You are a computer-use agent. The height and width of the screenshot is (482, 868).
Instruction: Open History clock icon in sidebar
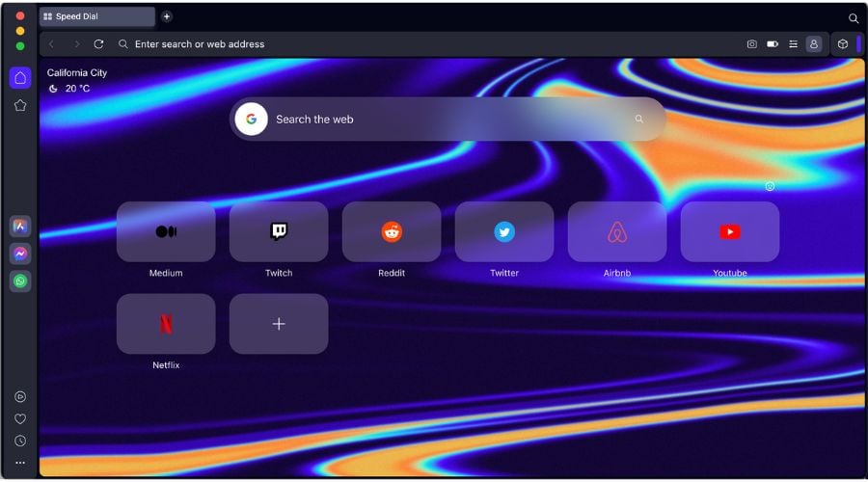tap(20, 442)
